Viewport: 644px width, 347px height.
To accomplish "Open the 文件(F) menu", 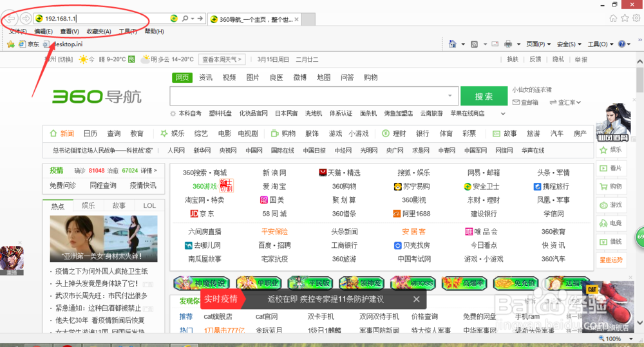I will point(17,32).
